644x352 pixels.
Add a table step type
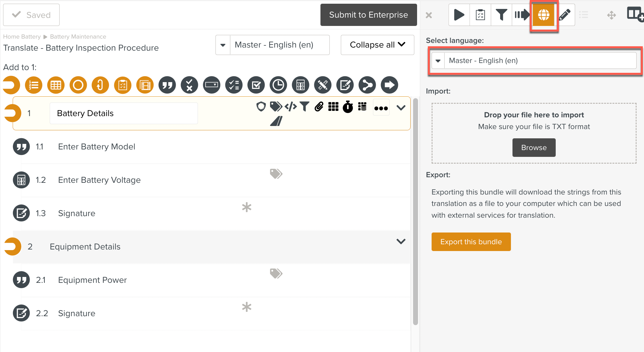[x=56, y=85]
